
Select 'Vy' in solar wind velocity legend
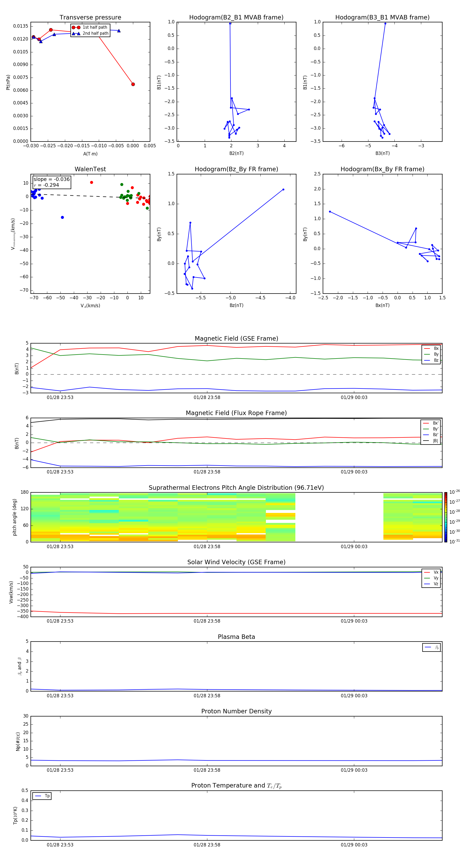(x=431, y=578)
